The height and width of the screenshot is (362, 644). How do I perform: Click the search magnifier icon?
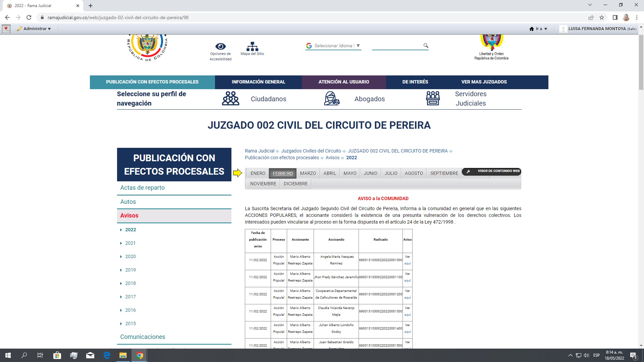point(426,46)
